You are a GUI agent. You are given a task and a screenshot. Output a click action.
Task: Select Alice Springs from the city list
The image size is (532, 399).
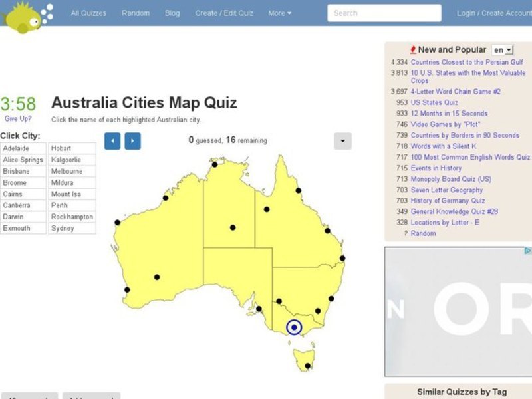click(x=23, y=160)
